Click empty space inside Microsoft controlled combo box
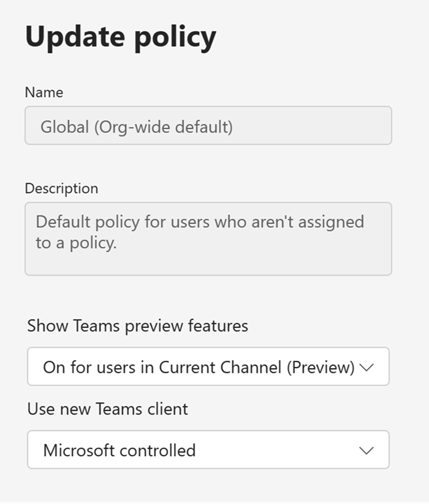The height and width of the screenshot is (504, 429). click(276, 451)
